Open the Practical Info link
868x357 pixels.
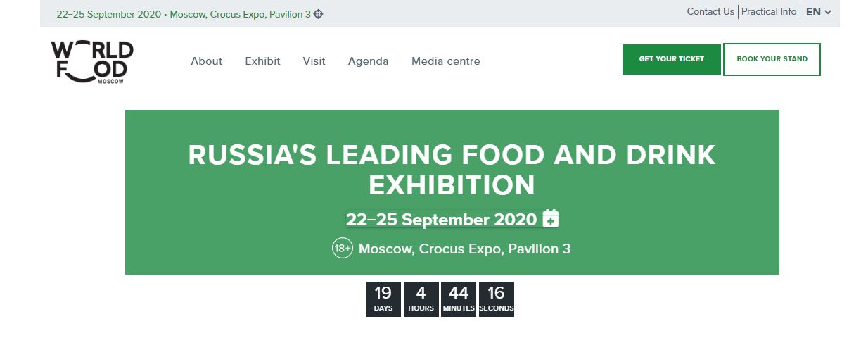click(x=769, y=11)
